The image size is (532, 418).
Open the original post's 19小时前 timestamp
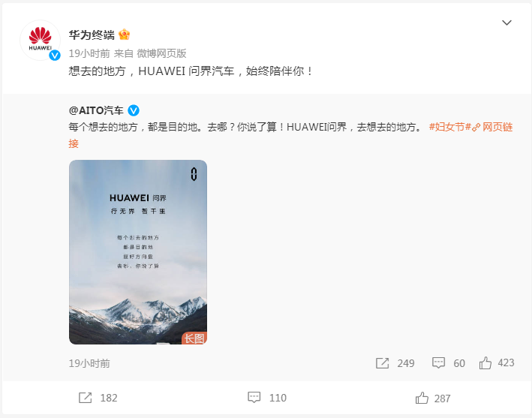89,363
